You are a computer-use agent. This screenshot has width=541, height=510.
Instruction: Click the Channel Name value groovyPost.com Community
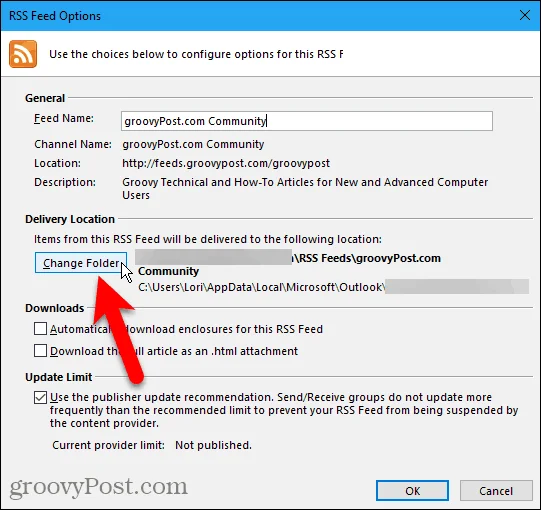coord(193,144)
